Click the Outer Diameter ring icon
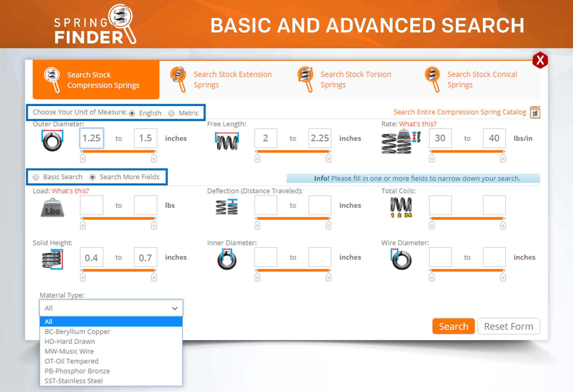573x392 pixels. point(52,141)
